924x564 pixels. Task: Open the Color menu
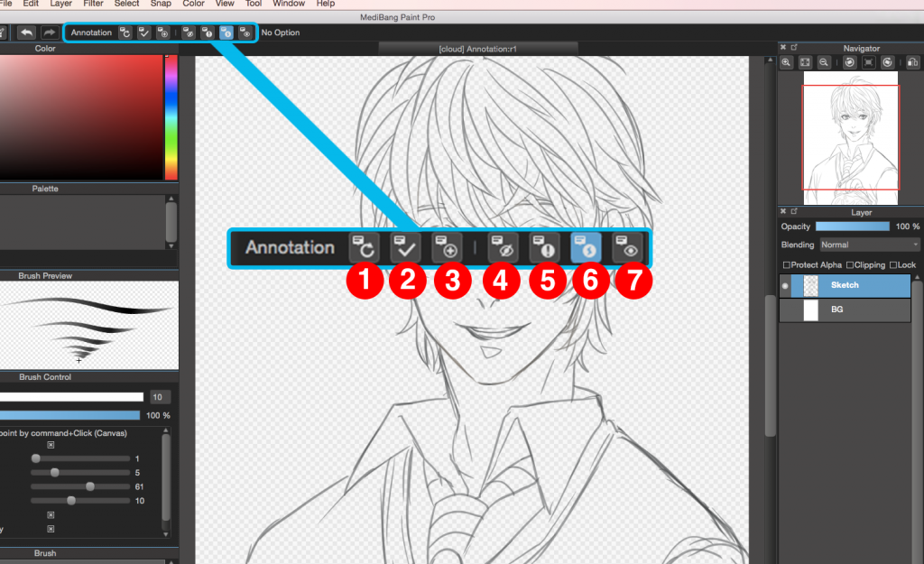click(x=193, y=4)
